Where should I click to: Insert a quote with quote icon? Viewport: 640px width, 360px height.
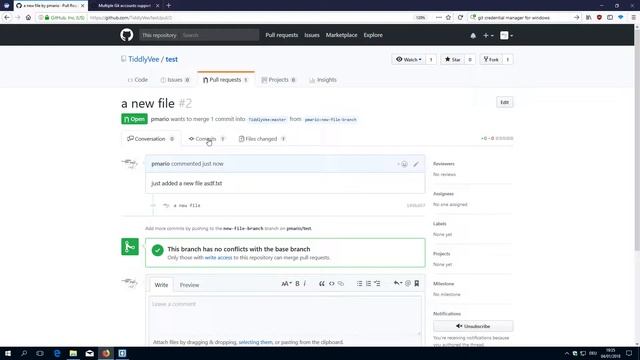(x=322, y=284)
